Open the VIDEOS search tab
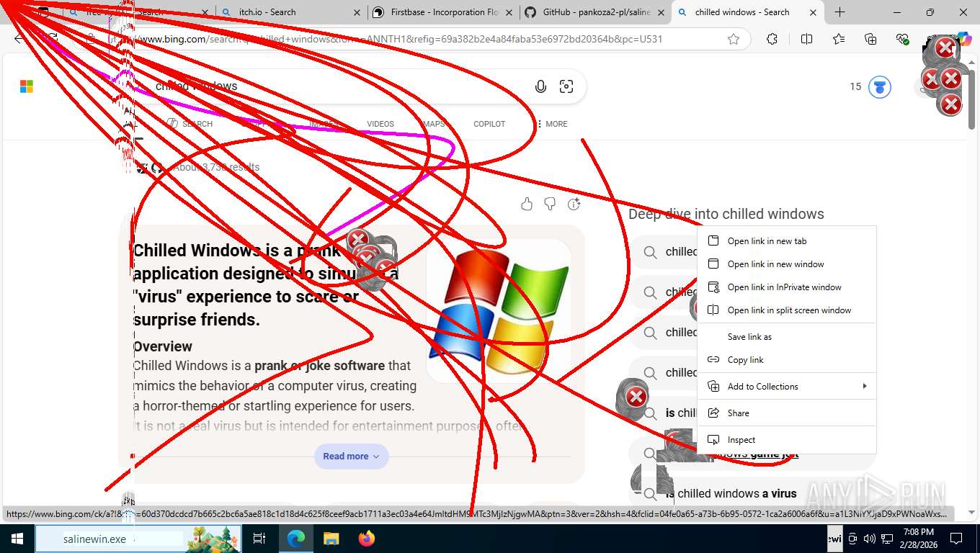This screenshot has height=553, width=980. pyautogui.click(x=380, y=124)
